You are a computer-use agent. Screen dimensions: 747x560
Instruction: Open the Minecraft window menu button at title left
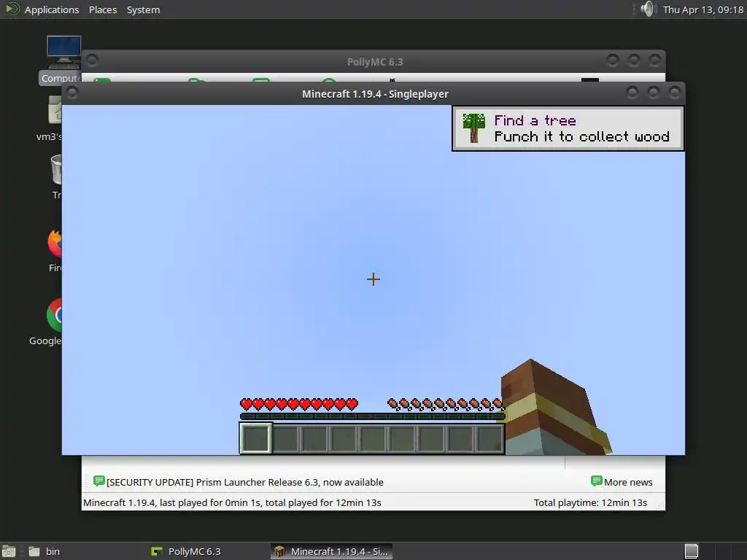72,93
